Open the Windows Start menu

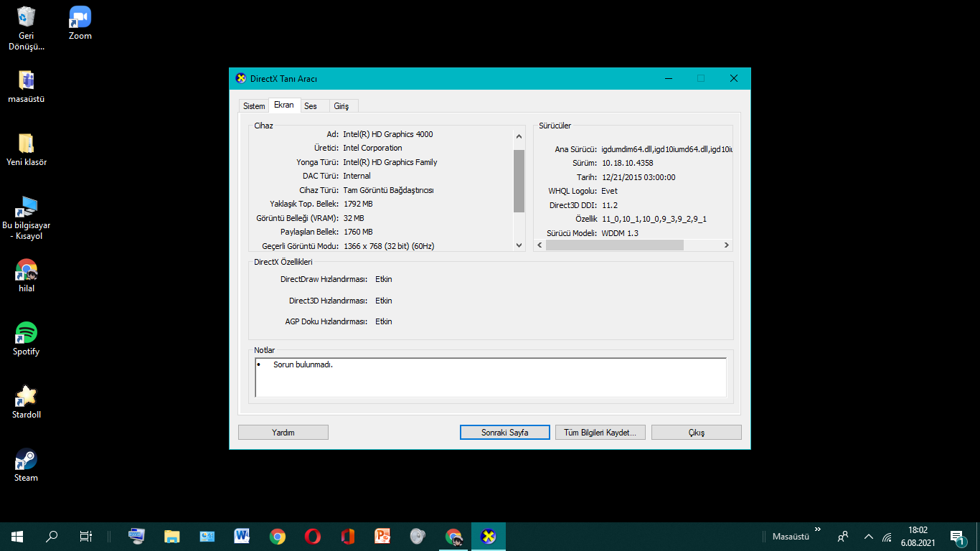point(17,536)
